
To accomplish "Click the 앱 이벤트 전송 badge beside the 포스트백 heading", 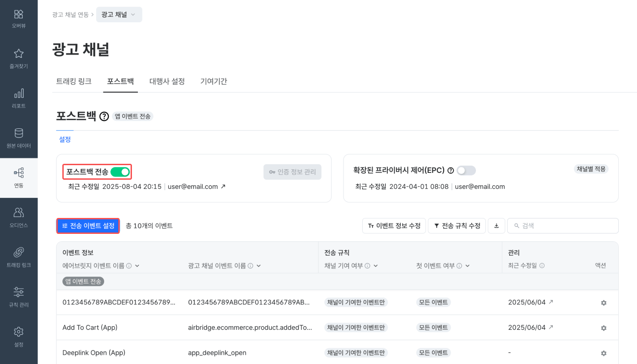I will click(133, 116).
